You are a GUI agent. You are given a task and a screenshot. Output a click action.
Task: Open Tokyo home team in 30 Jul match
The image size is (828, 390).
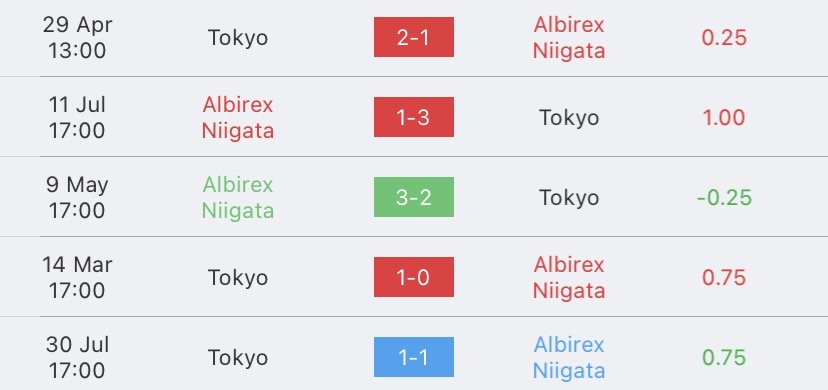click(238, 358)
